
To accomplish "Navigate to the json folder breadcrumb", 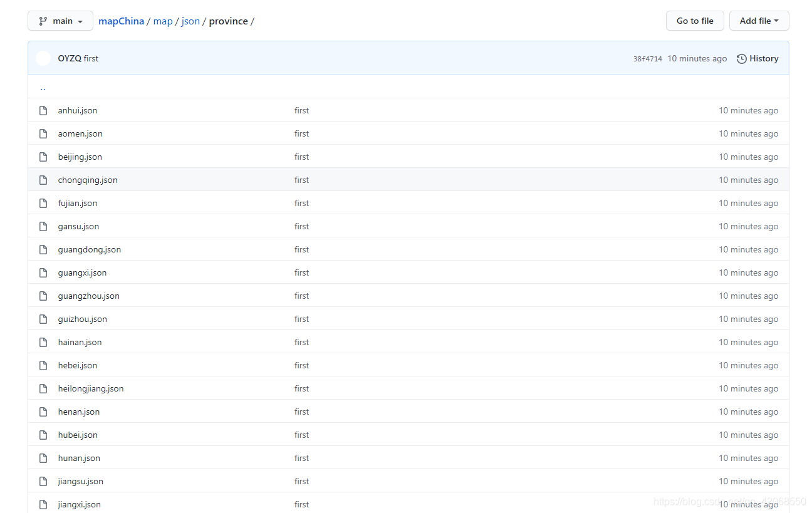I will coord(190,21).
